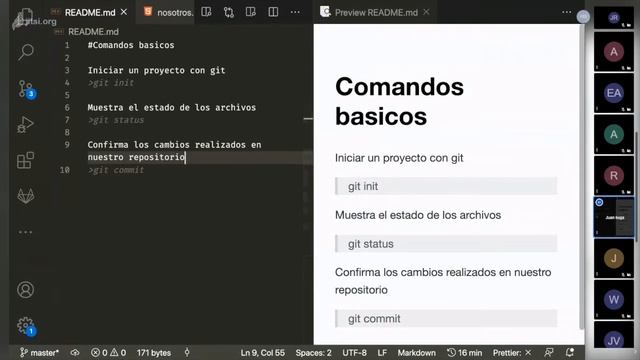Change the UTF-8 file encoding
Viewport: 640px width, 360px height.
[x=354, y=353]
